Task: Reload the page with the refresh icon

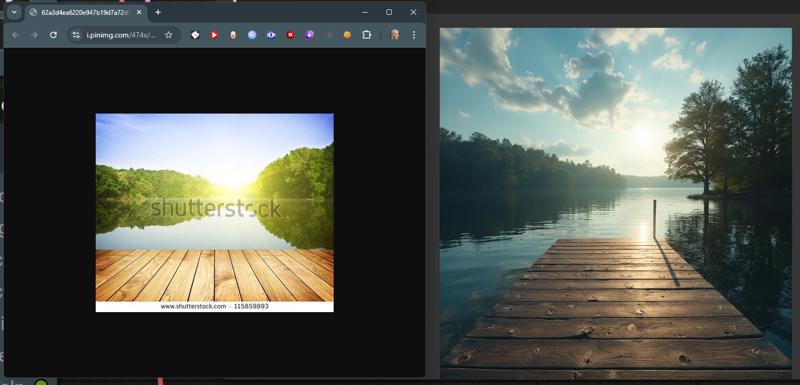Action: [x=53, y=35]
